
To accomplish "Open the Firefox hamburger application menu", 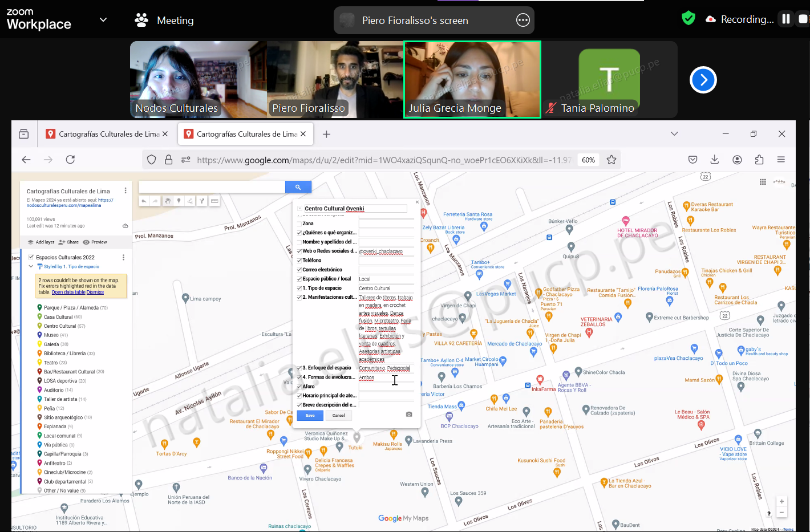I will (x=781, y=160).
